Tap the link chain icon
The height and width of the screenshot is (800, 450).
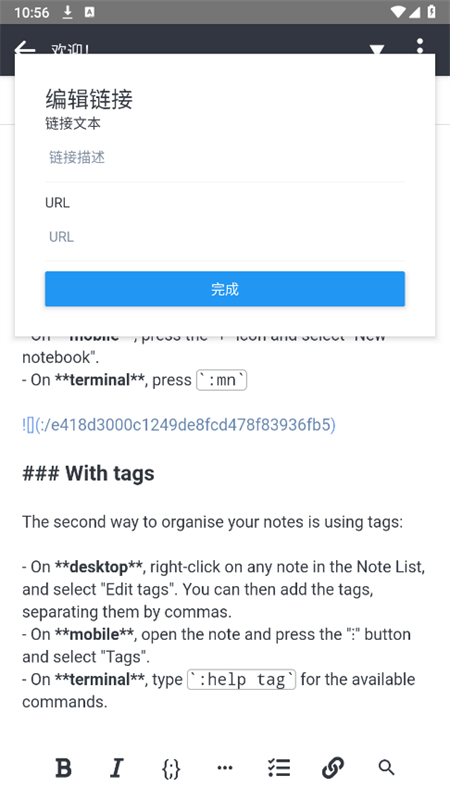point(333,767)
